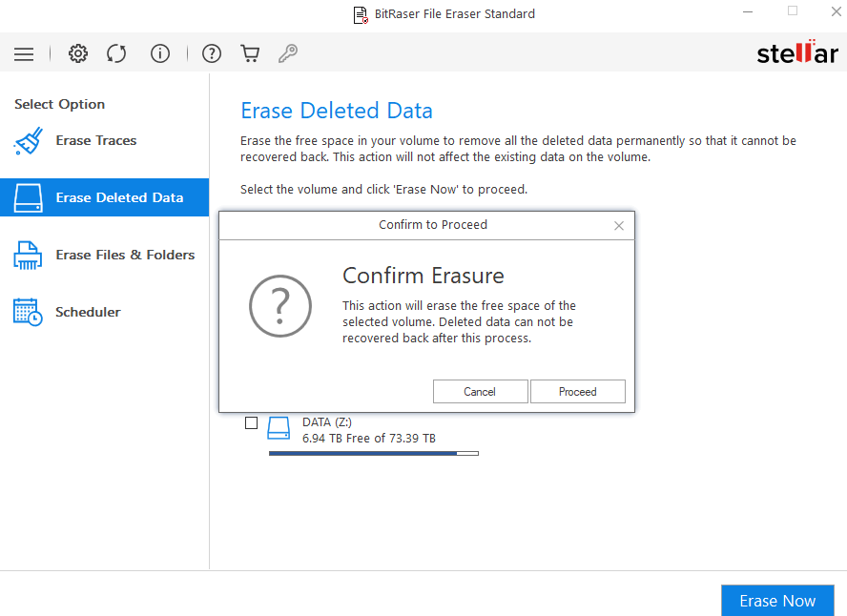Screen dimensions: 847x616
Task: Click the Erase Traces broom icon
Action: tap(28, 141)
